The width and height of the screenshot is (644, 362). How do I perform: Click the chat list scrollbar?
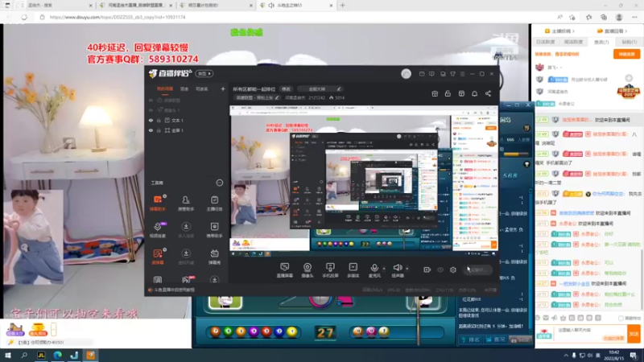click(x=642, y=279)
